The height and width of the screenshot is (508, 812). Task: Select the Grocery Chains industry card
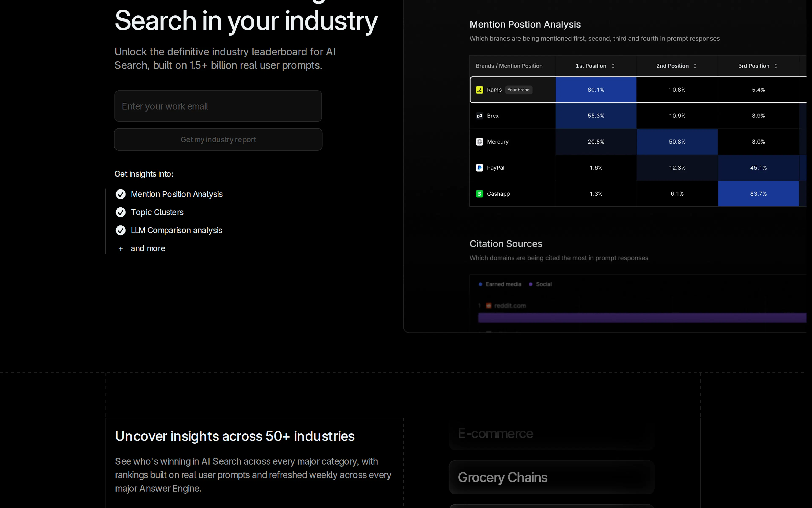(552, 477)
